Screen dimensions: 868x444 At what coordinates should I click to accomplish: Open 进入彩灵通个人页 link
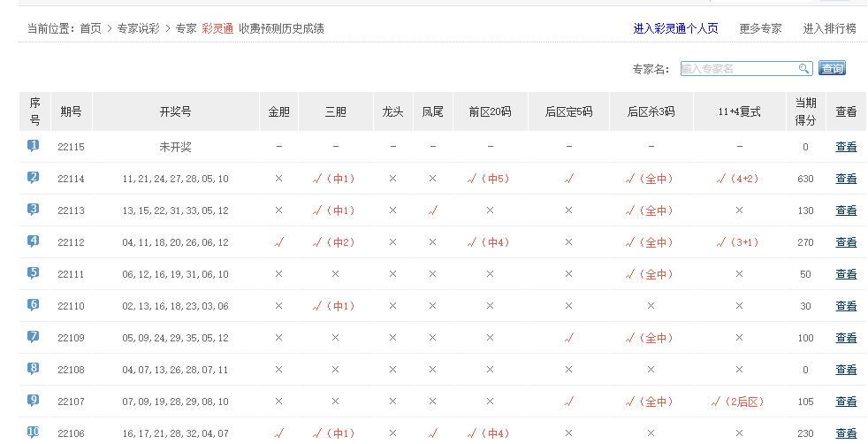point(677,28)
